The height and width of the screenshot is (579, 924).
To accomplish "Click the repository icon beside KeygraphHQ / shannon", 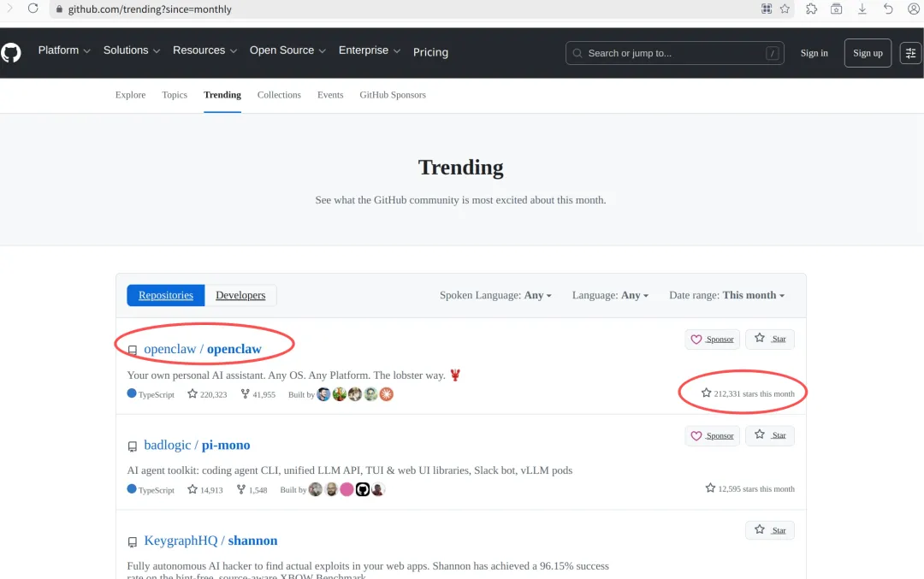I will tap(133, 542).
